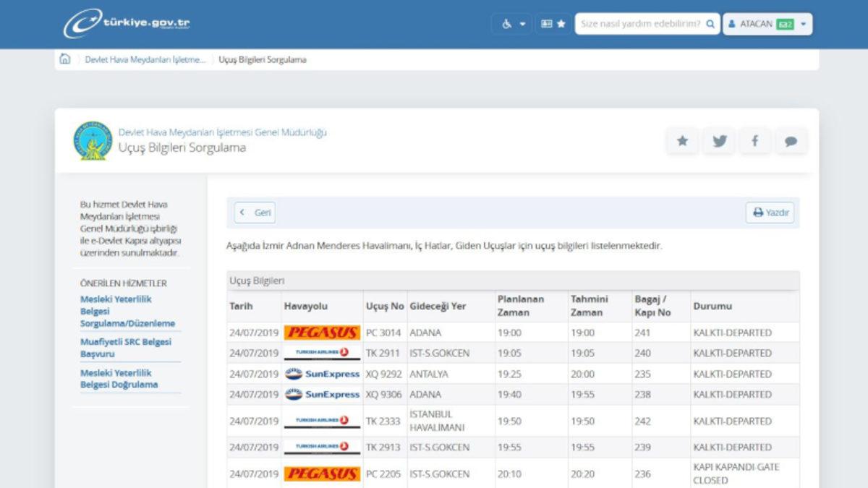
Task: Open Mesleki Yeterlilik Belgesi Doğrulama link
Action: pyautogui.click(x=119, y=379)
